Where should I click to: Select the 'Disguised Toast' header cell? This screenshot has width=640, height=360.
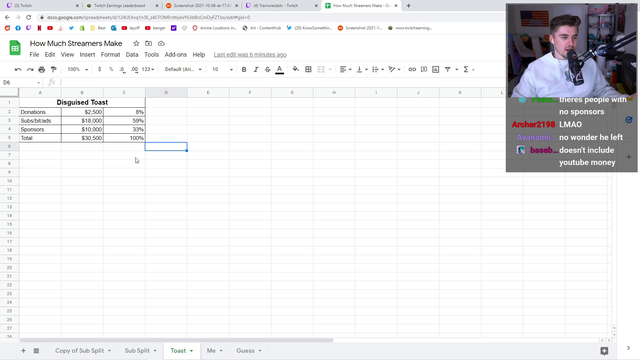[82, 102]
